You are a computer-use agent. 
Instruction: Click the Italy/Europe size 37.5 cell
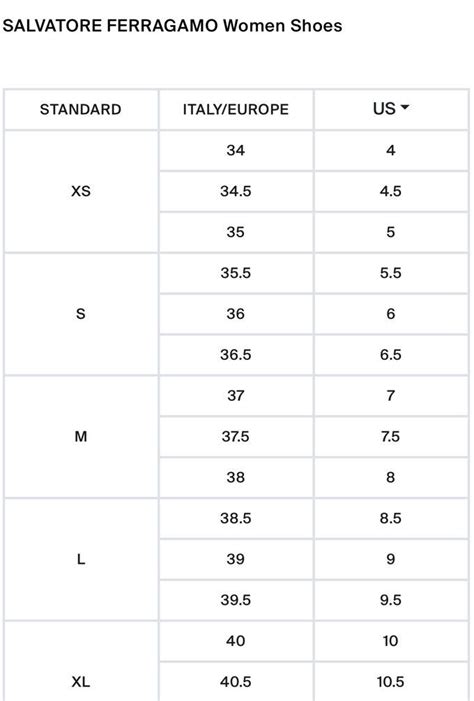click(236, 436)
